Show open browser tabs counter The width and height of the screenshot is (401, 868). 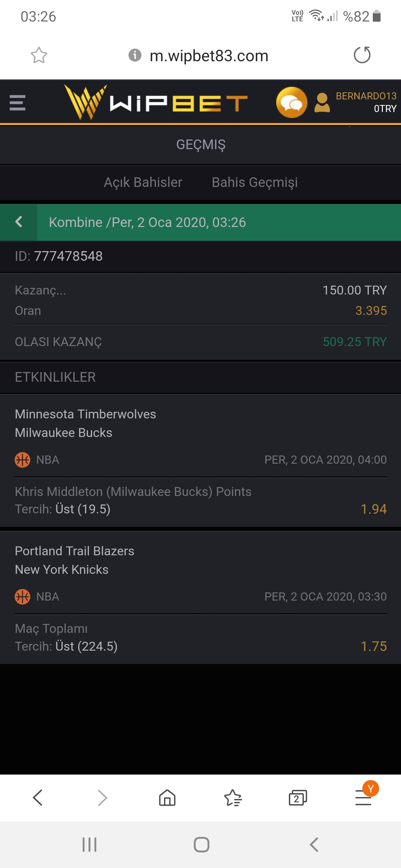[298, 798]
